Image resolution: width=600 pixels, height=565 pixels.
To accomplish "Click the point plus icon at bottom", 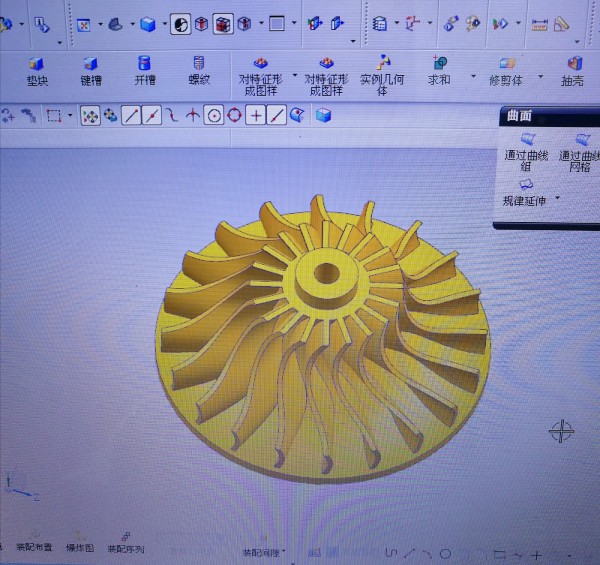I will pos(536,555).
